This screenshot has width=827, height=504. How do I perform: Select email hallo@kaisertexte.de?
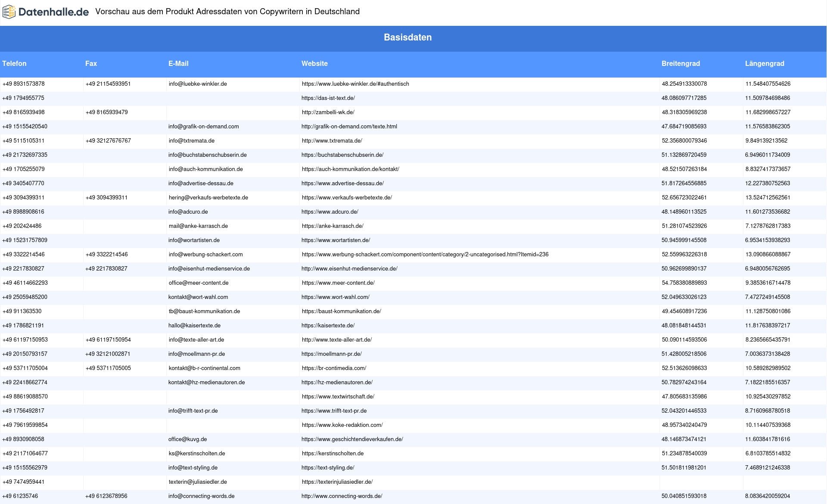[x=195, y=326]
